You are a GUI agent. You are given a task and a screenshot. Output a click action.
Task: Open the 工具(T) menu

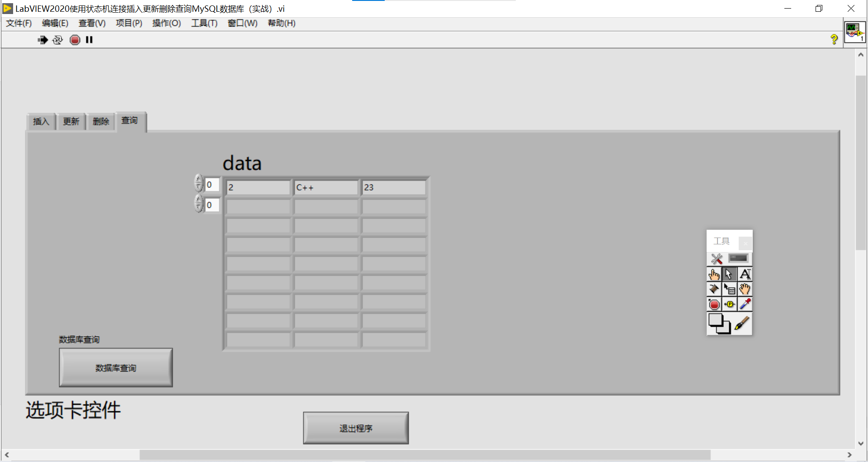(203, 23)
